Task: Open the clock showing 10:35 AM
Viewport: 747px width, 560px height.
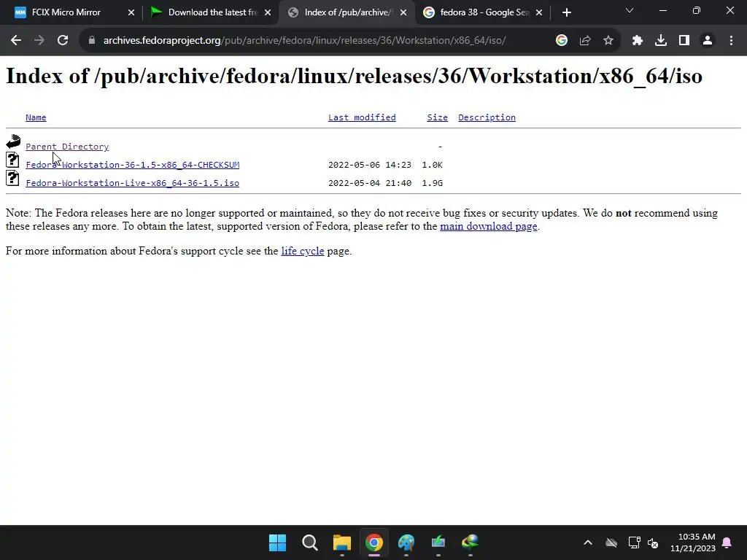Action: click(x=693, y=542)
